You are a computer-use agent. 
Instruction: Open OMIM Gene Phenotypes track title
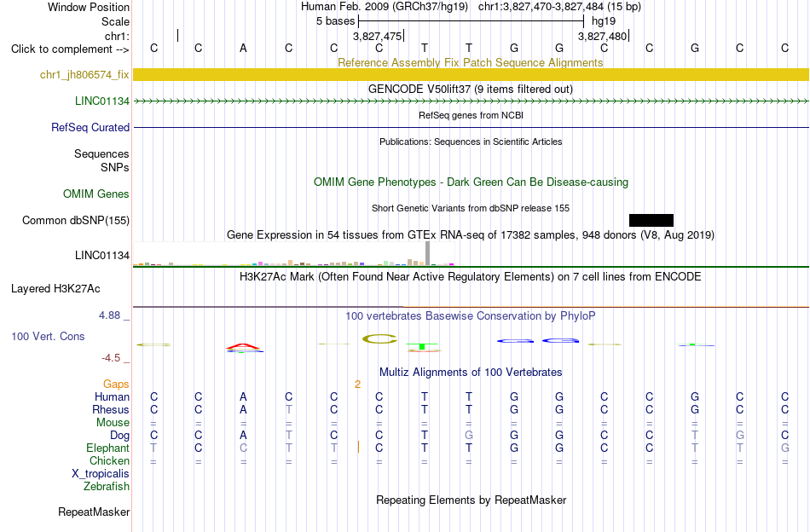(x=471, y=182)
